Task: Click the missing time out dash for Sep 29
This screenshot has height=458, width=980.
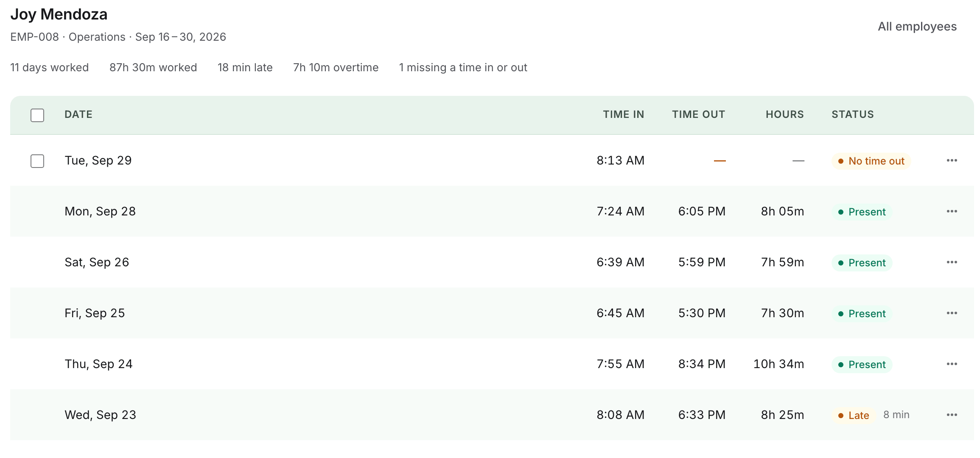Action: click(x=720, y=161)
